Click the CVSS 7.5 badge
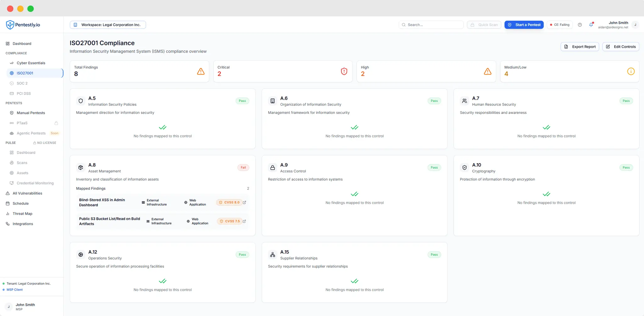 (230, 221)
